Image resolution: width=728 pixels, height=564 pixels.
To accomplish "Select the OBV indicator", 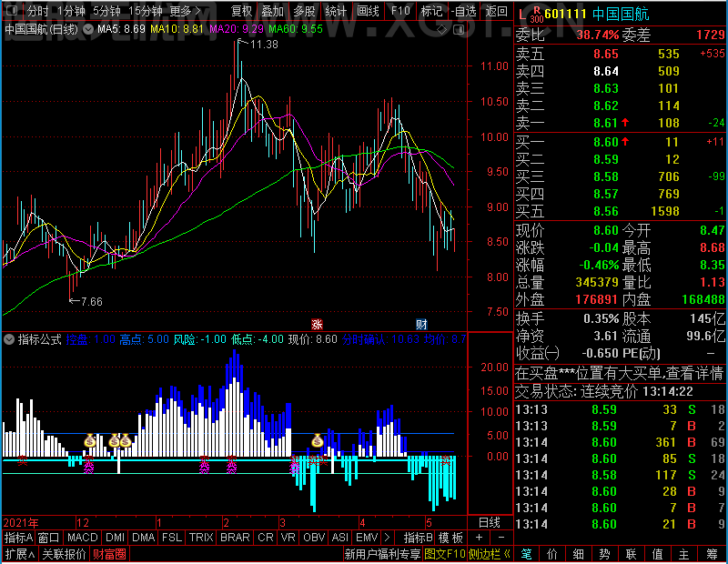I will (x=314, y=538).
